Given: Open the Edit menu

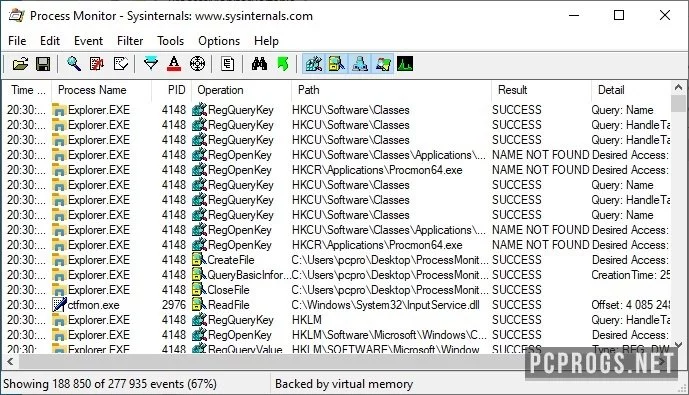Looking at the screenshot, I should coord(50,41).
